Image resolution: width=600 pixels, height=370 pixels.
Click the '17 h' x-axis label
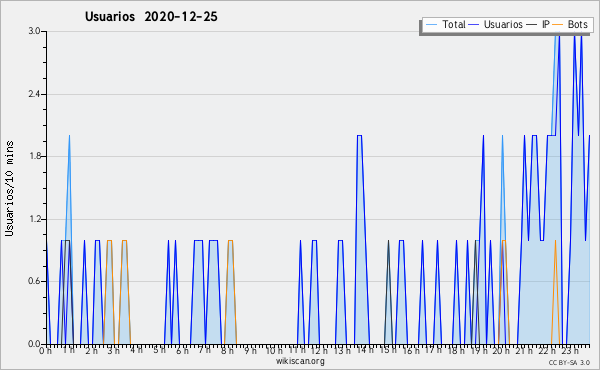pyautogui.click(x=433, y=350)
